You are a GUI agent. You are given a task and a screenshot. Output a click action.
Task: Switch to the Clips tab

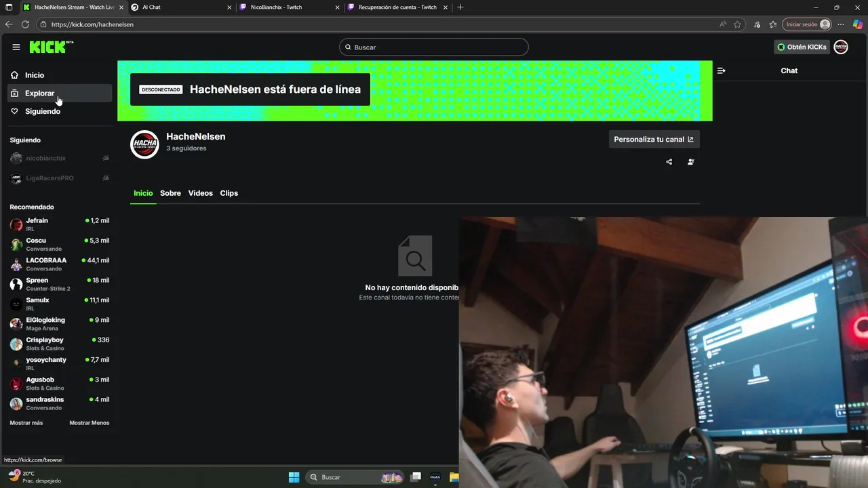click(x=229, y=193)
